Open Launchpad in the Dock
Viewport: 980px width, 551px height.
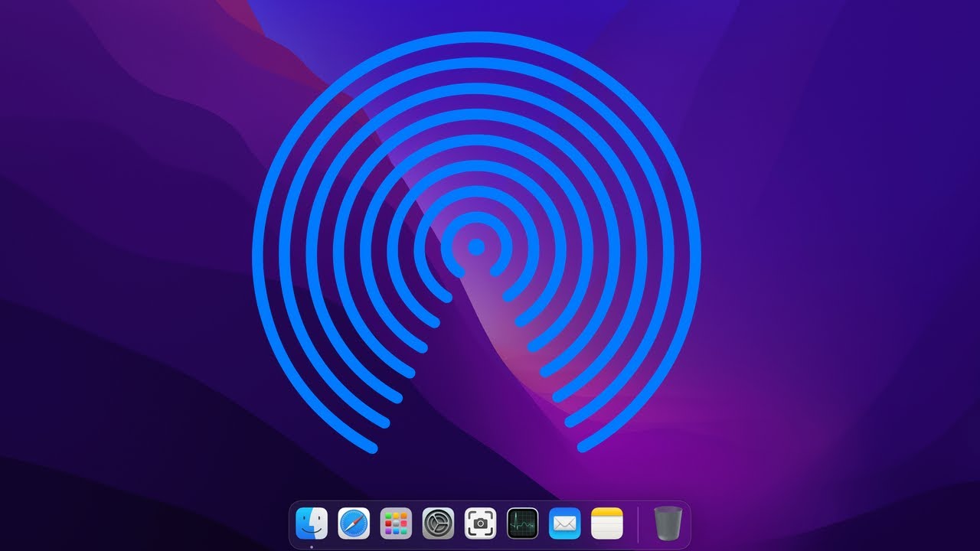click(396, 523)
